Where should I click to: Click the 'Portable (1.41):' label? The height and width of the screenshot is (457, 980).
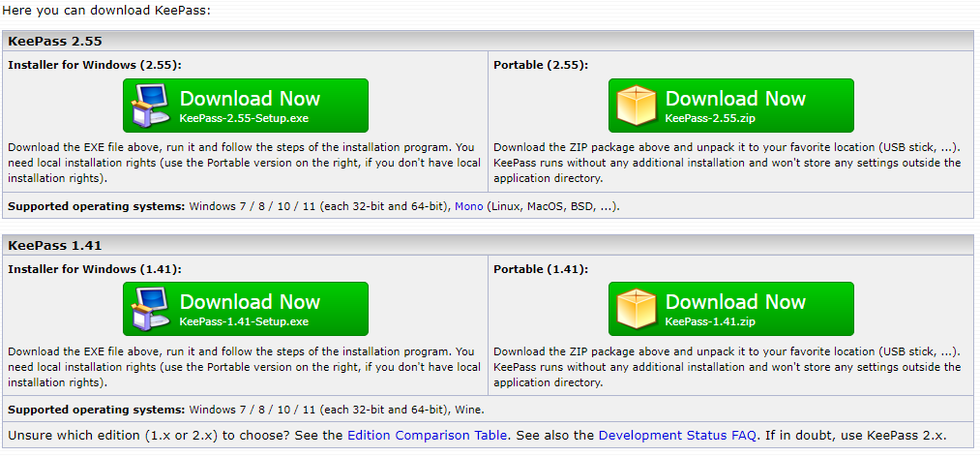tap(541, 269)
